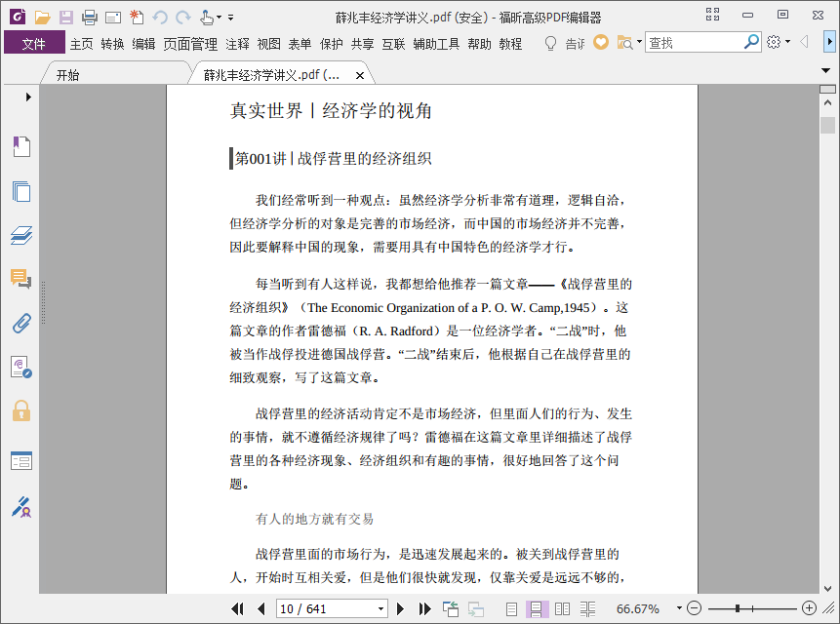
Task: Expand the tab list dropdown arrow
Action: 826,70
